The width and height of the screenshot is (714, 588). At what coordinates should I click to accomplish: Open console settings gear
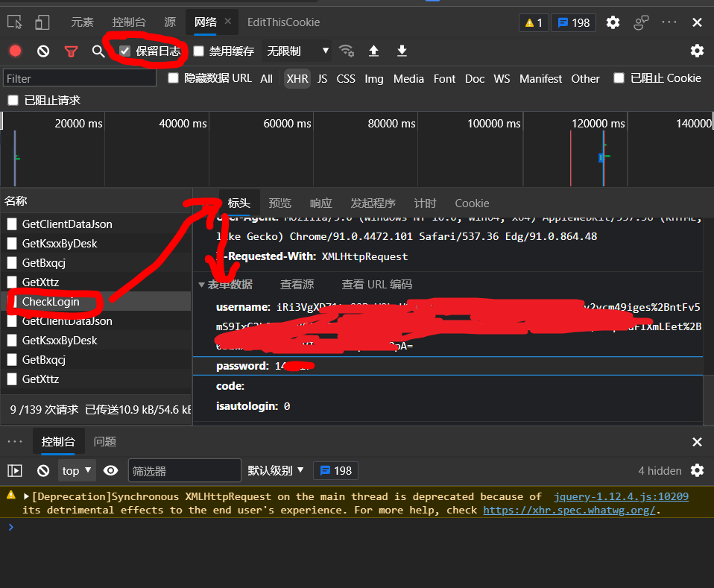pyautogui.click(x=697, y=470)
